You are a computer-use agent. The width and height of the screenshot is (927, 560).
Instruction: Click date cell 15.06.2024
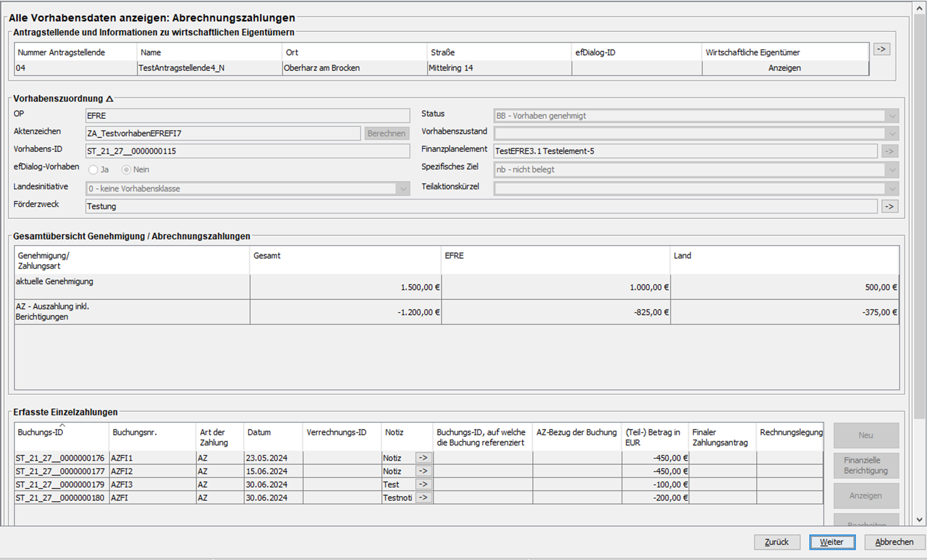click(x=273, y=471)
